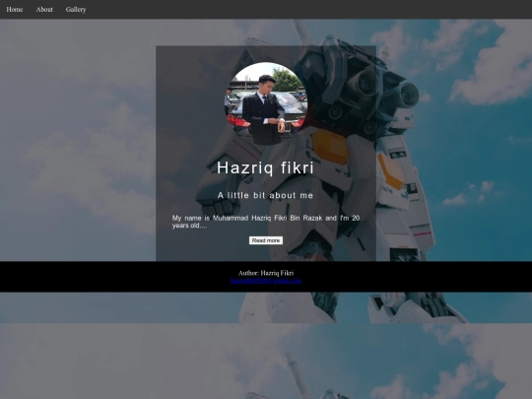Go to the About page link
Viewport: 532px width, 399px height.
(x=44, y=10)
